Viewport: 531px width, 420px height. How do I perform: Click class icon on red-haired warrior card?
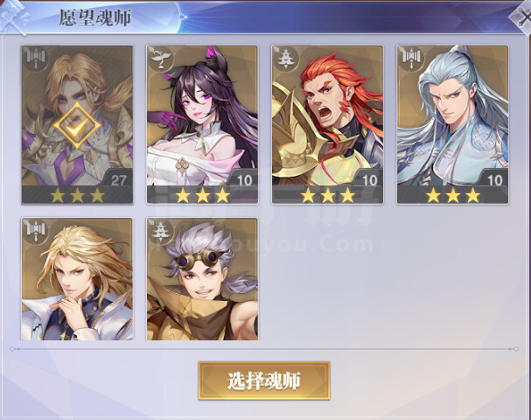point(286,59)
